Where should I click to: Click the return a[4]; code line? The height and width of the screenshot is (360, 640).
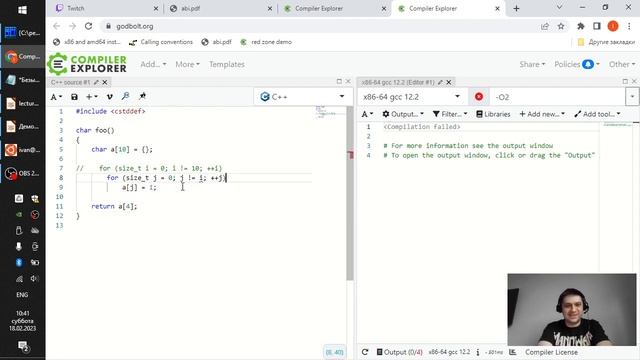(x=114, y=207)
